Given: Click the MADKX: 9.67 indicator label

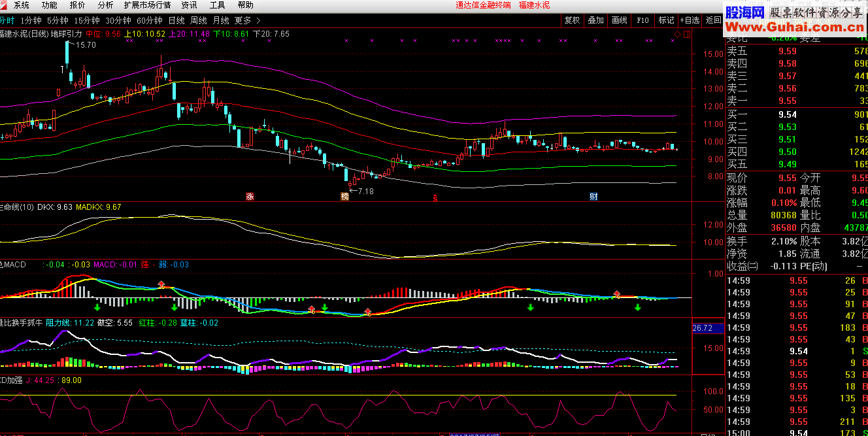Looking at the screenshot, I should tap(99, 207).
